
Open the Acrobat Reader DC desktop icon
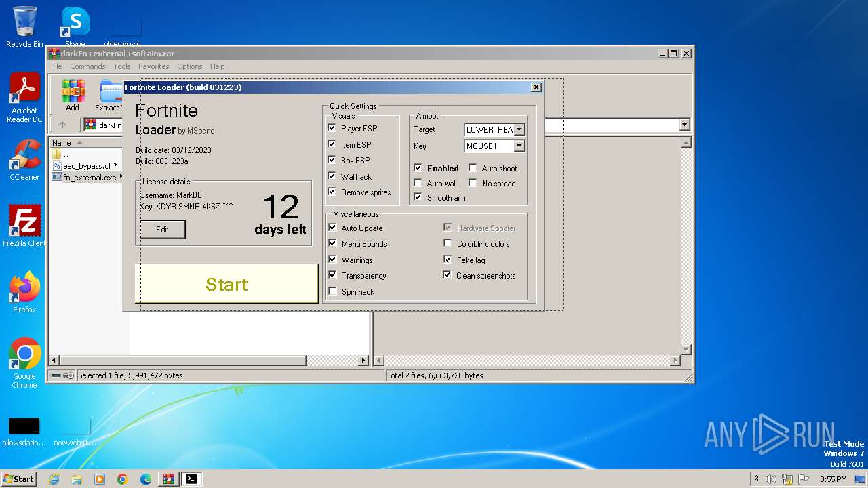pyautogui.click(x=24, y=98)
